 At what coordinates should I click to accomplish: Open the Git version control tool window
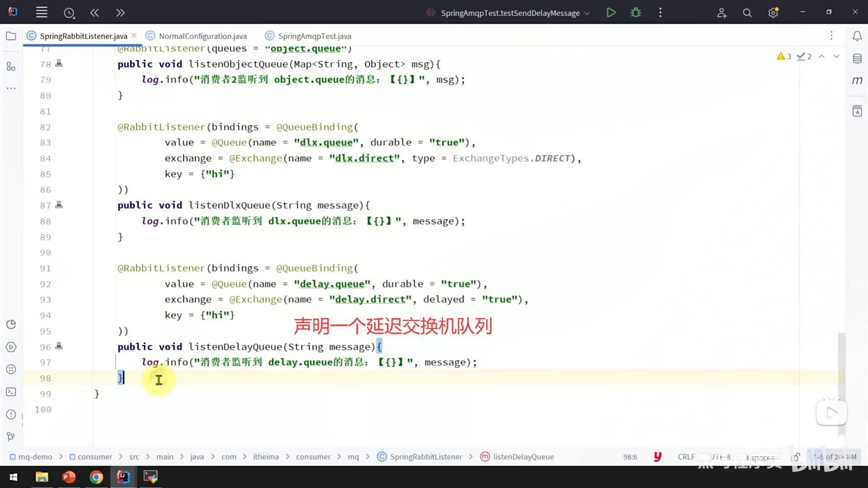(x=11, y=436)
